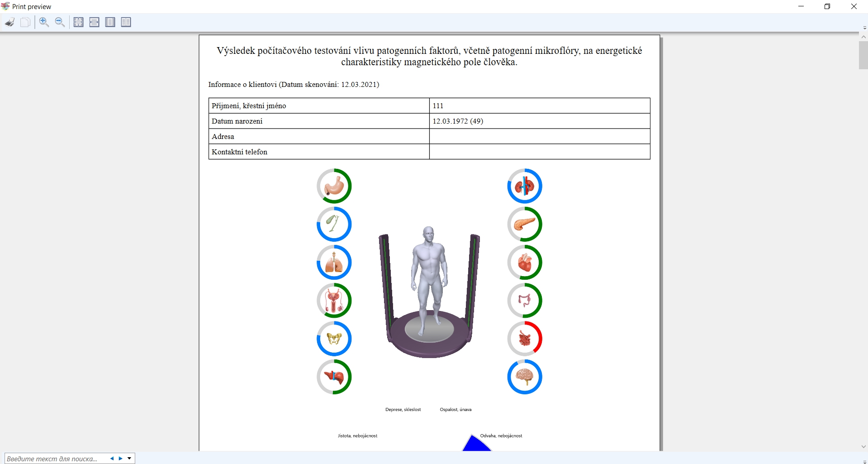Click the heart organ indicator
The image size is (868, 464).
524,263
